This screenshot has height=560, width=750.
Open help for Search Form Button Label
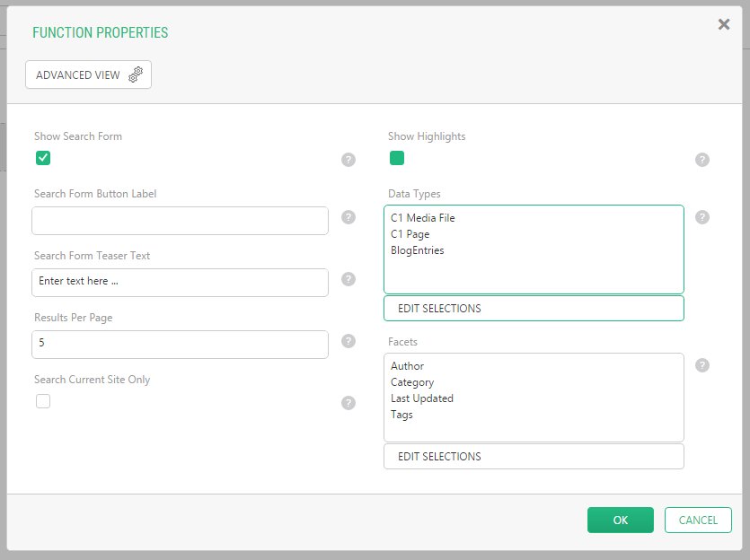[349, 217]
